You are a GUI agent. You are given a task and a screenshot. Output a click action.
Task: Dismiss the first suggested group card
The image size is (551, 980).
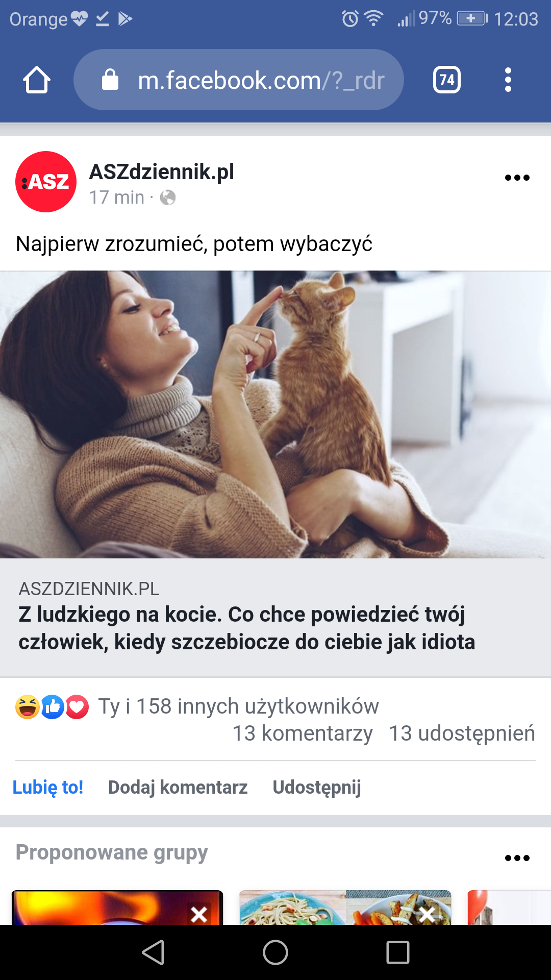click(x=199, y=914)
